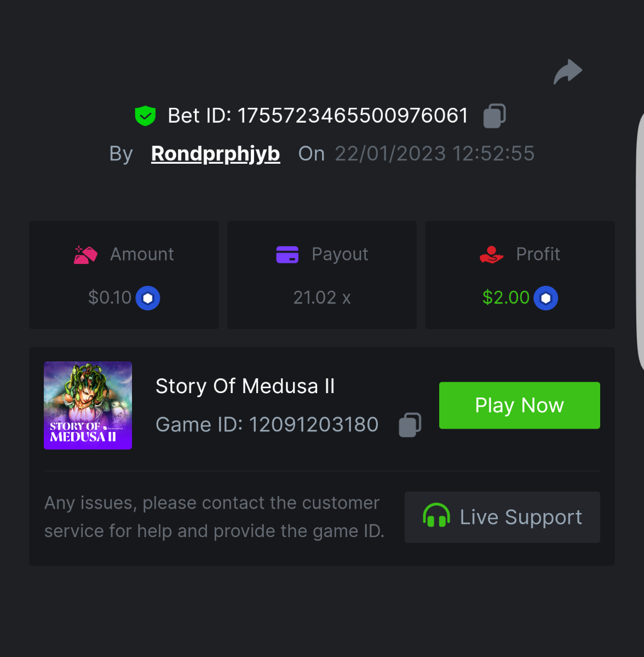Viewport: 644px width, 657px height.
Task: Click the Story Of Medusa II title
Action: pyautogui.click(x=245, y=386)
